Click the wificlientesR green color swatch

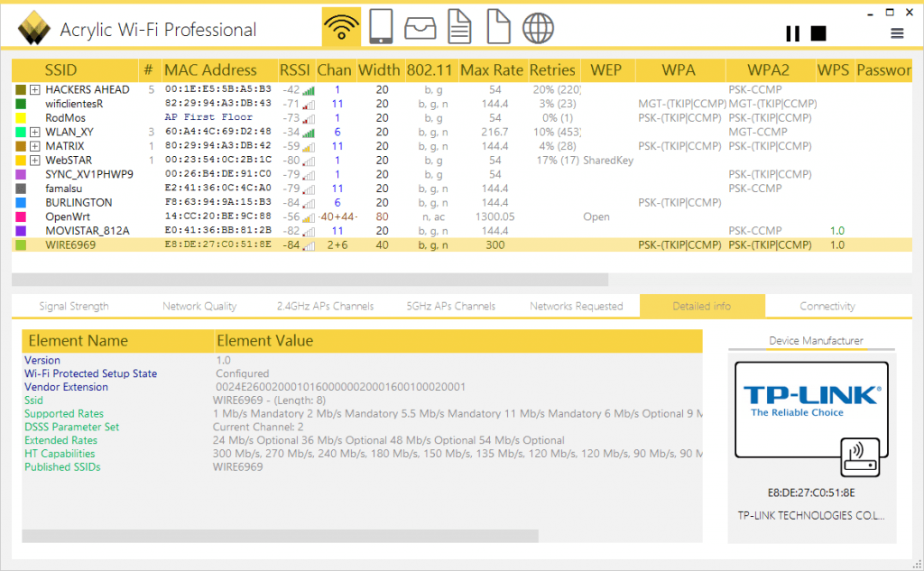pos(21,104)
